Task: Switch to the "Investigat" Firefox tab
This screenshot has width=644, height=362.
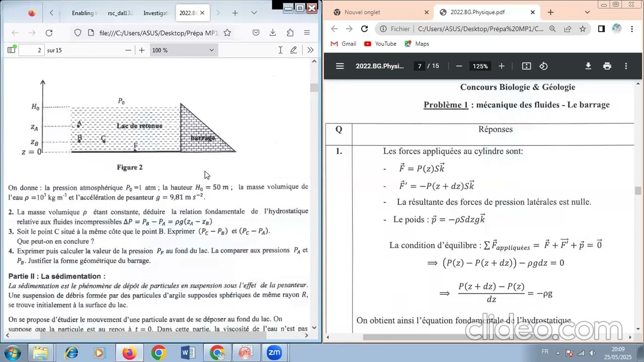Action: (155, 13)
